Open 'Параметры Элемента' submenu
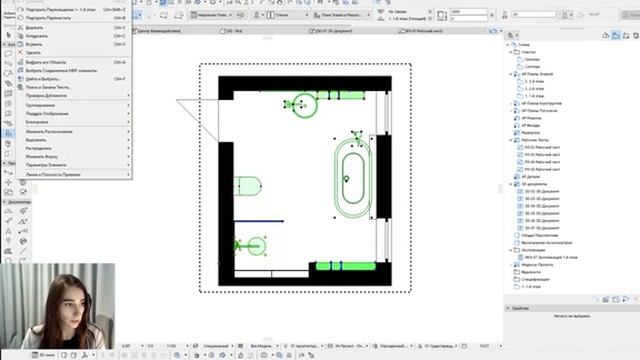Viewport: 640px width, 360px height. click(x=74, y=165)
